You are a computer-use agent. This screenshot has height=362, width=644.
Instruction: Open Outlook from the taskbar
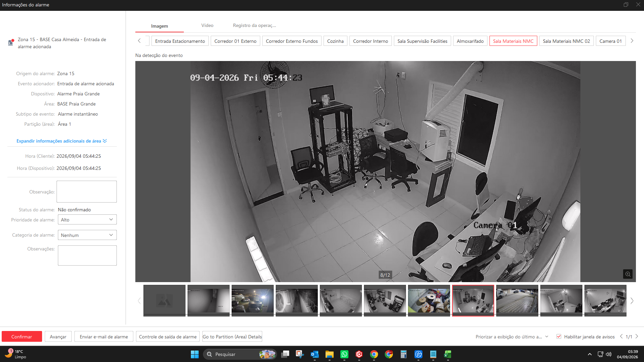[x=315, y=354]
